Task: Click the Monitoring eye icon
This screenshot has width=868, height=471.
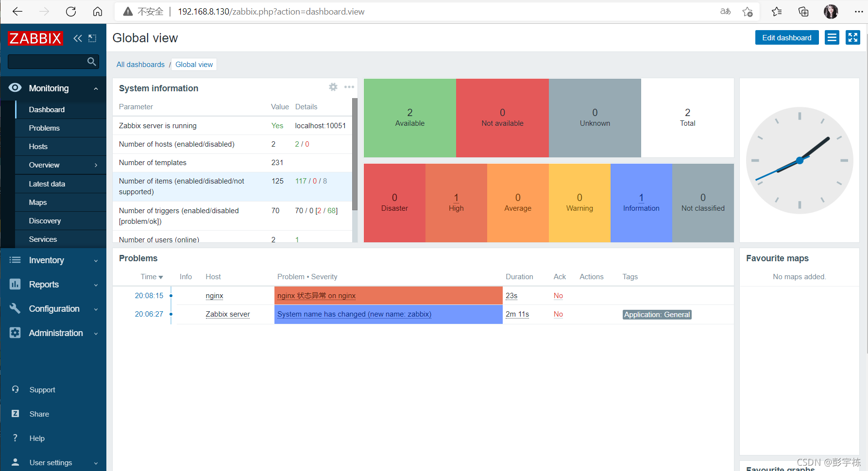Action: 15,87
